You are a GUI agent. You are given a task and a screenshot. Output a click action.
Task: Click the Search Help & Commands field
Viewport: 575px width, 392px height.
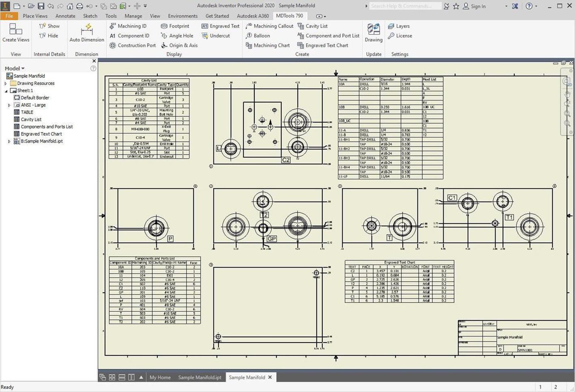(405, 6)
